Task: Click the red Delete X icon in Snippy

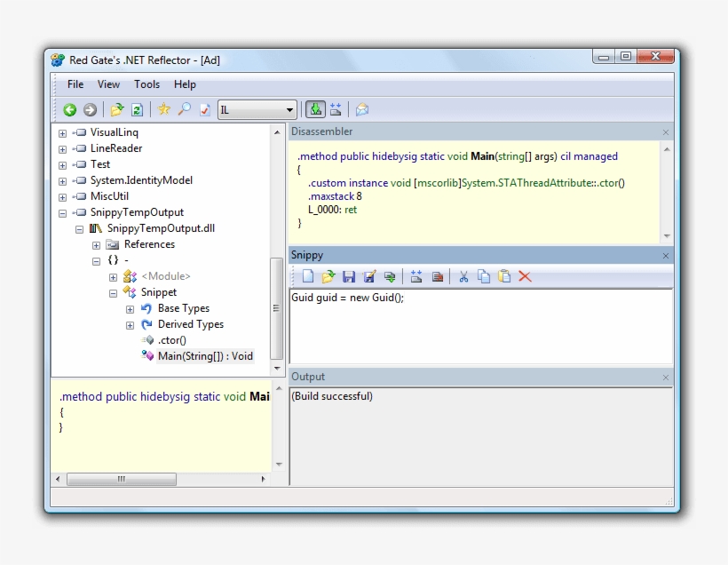Action: coord(525,277)
